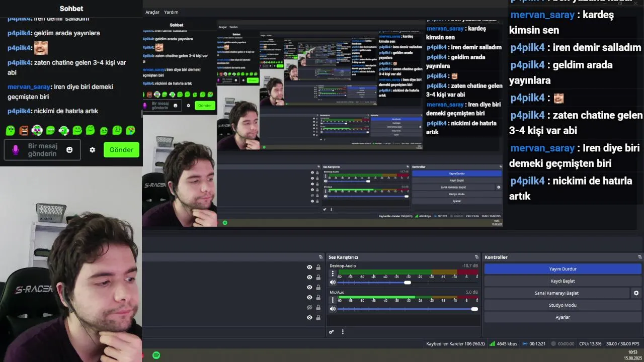Click the CPU: 13.3% status text

(590, 344)
